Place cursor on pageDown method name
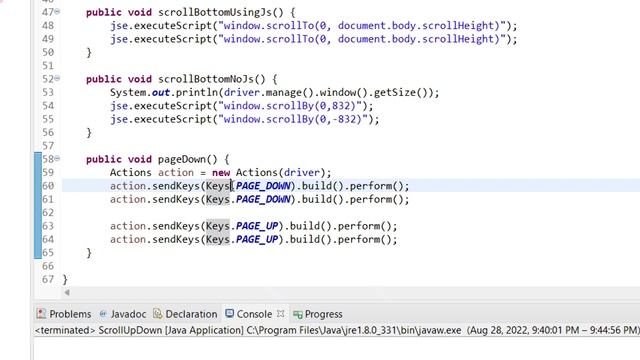The width and height of the screenshot is (640, 360). [182, 159]
